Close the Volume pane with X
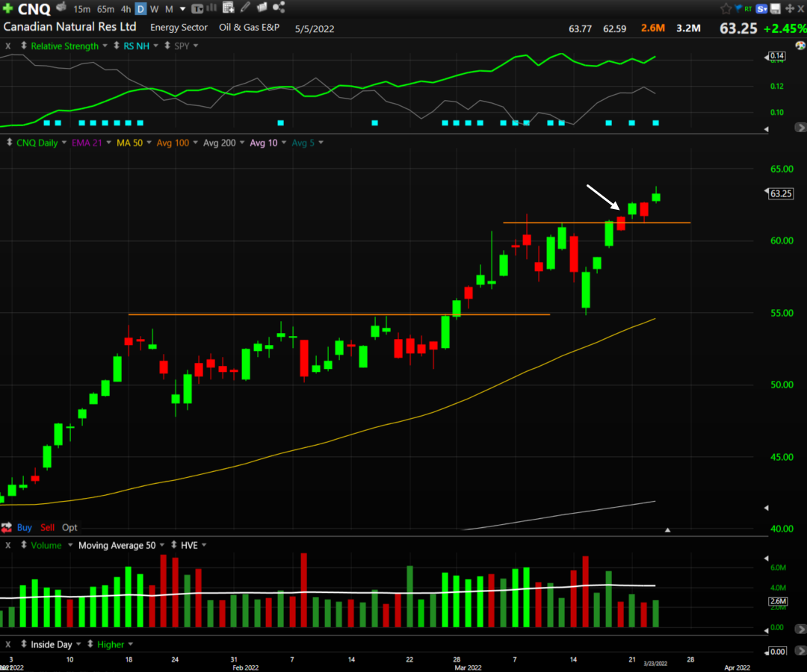 pos(7,545)
